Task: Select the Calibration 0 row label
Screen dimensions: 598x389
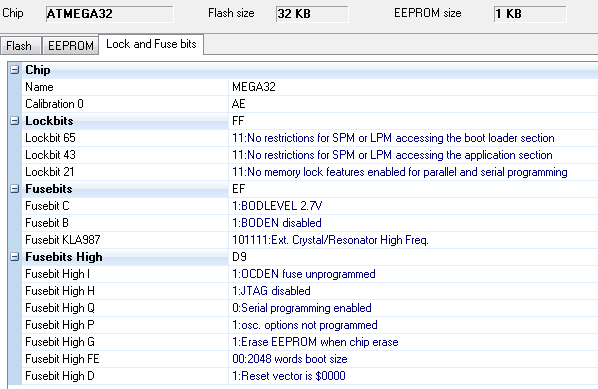Action: click(54, 104)
